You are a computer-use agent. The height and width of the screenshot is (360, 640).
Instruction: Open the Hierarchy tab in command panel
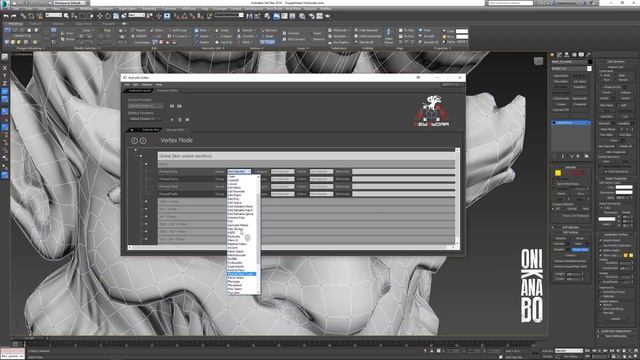(x=567, y=55)
